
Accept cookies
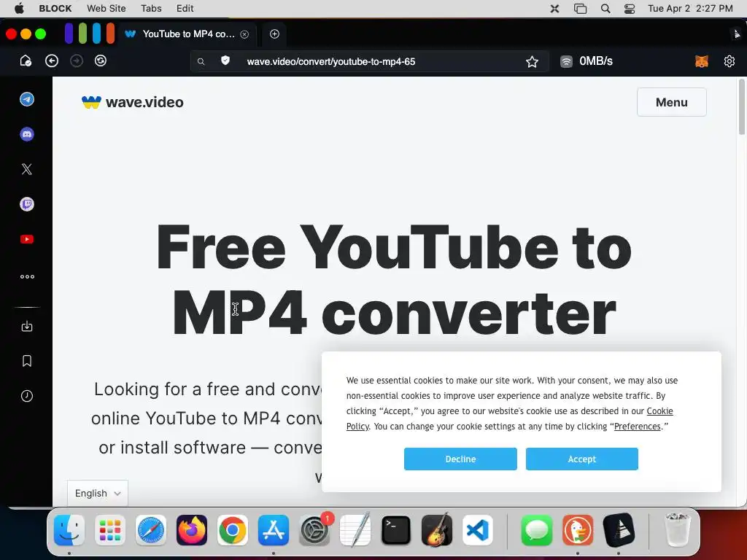click(x=581, y=459)
